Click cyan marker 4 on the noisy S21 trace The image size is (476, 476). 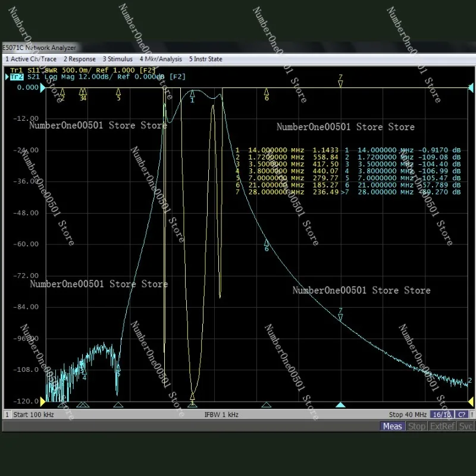click(84, 374)
